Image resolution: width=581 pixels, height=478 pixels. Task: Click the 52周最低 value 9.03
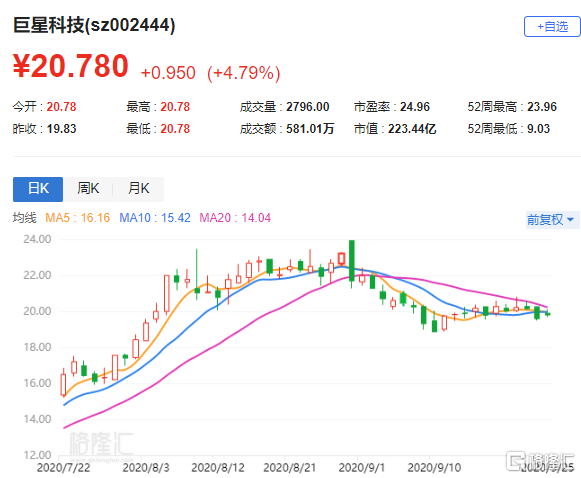pos(538,129)
